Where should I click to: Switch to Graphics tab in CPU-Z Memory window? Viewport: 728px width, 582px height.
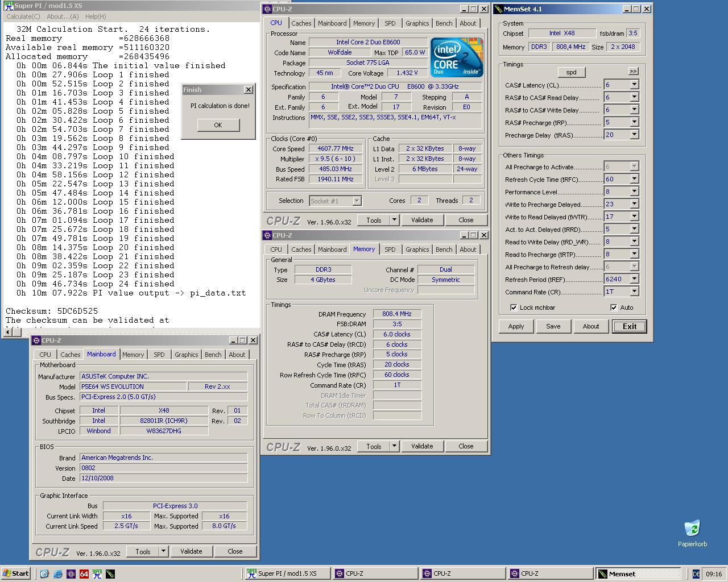tap(417, 250)
